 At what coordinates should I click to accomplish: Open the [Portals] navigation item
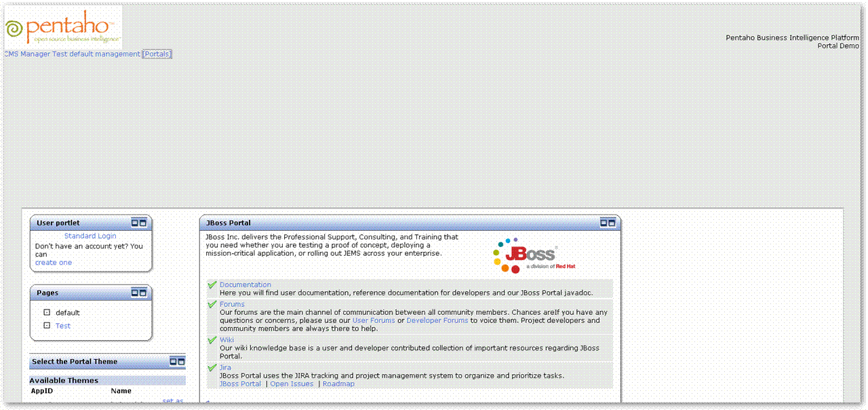[x=157, y=54]
